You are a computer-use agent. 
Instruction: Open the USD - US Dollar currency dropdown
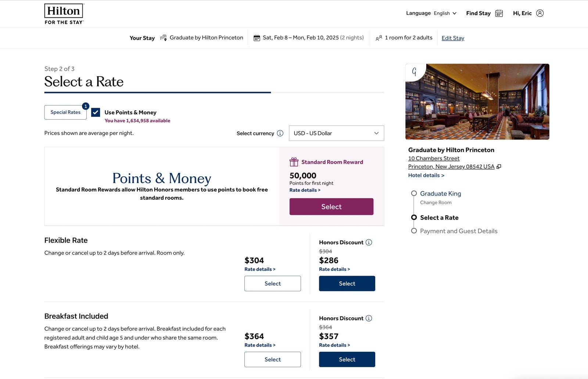(336, 133)
